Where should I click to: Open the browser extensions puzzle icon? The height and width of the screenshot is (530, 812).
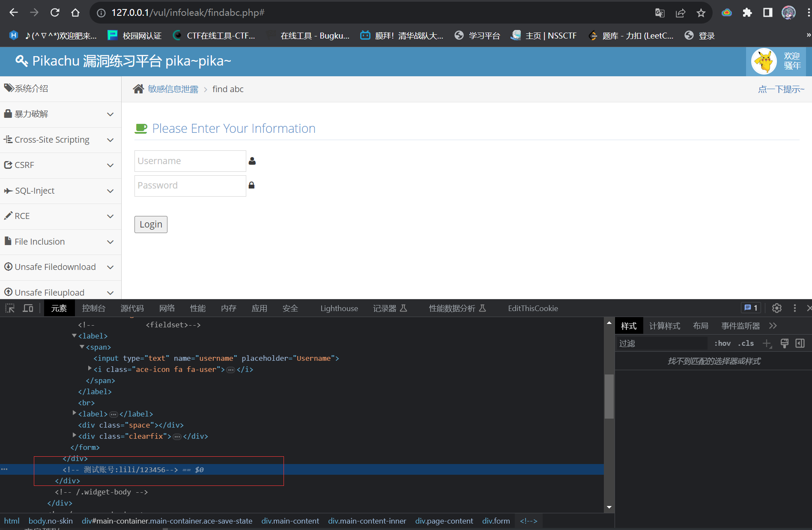coord(747,12)
